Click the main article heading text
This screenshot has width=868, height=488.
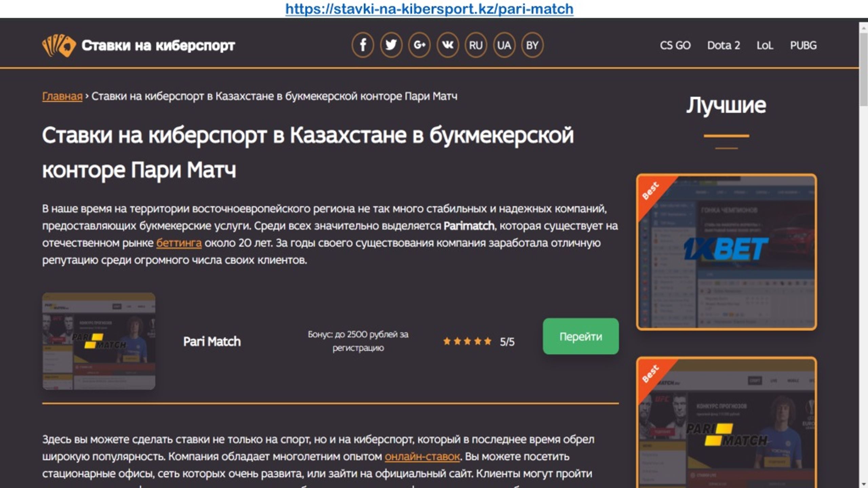click(x=308, y=152)
